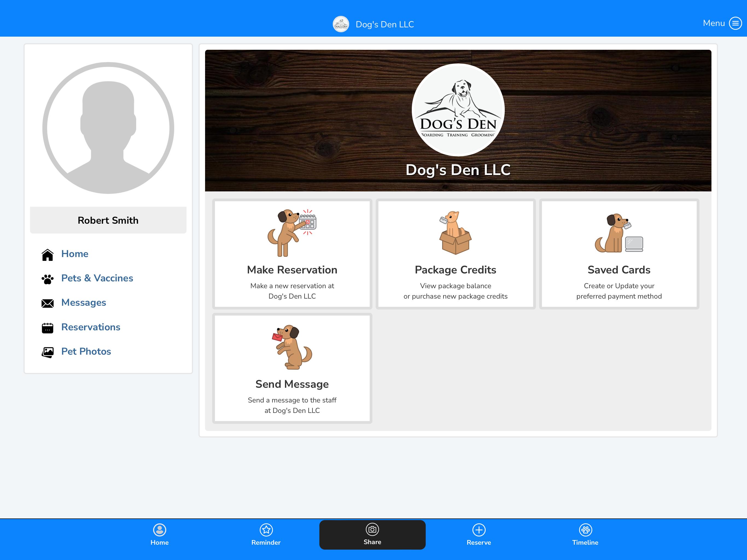Click 'or purchase new package credits' text

click(x=456, y=296)
